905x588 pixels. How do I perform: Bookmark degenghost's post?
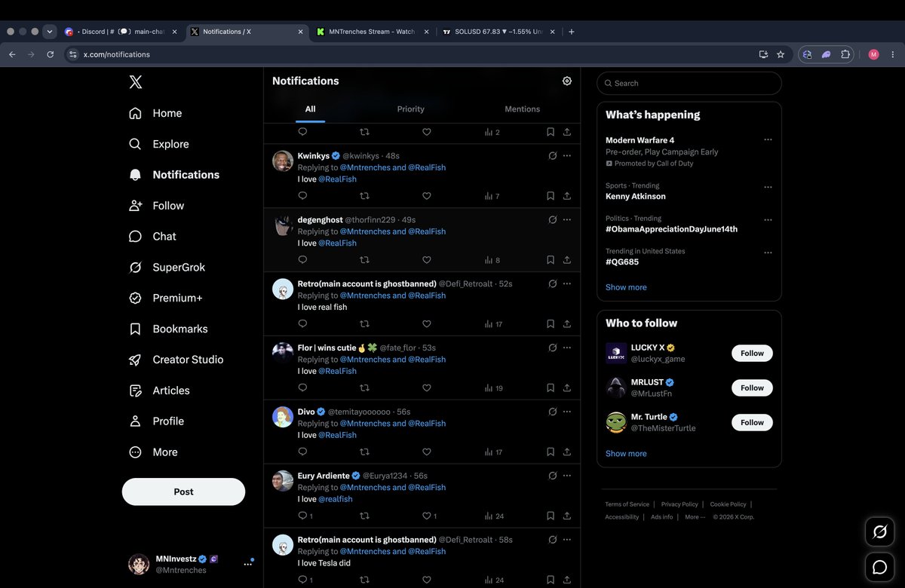point(551,260)
